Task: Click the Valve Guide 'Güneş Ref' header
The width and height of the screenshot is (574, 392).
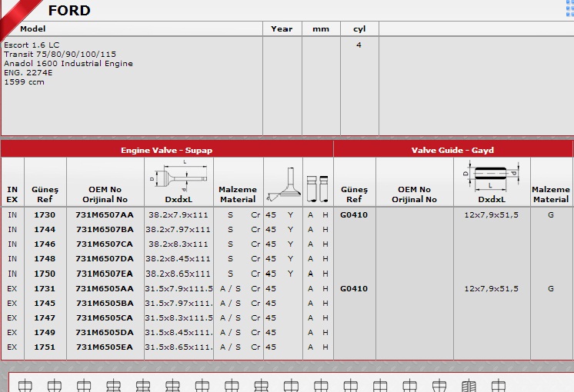Action: coord(354,194)
